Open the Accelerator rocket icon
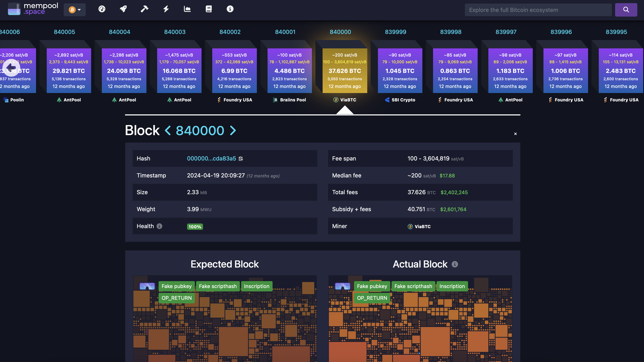644x362 pixels. click(123, 9)
